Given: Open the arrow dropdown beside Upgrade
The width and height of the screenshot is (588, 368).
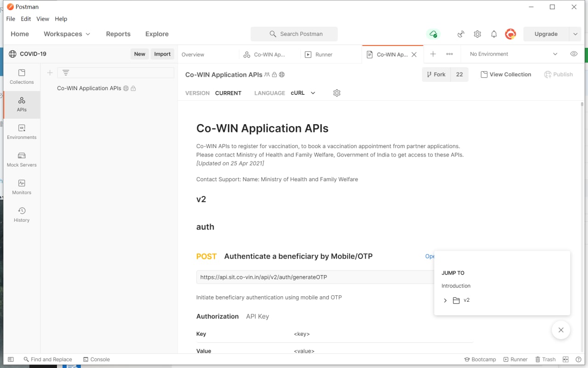Looking at the screenshot, I should (575, 34).
